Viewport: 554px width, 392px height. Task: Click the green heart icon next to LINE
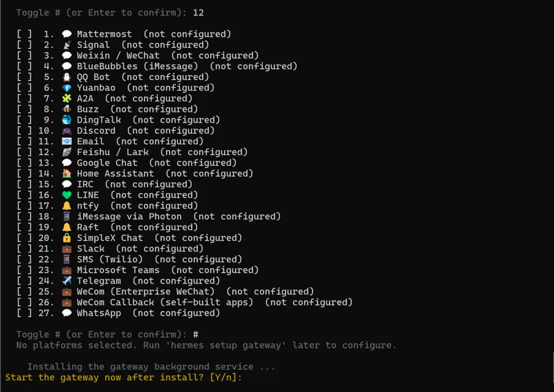pyautogui.click(x=66, y=195)
